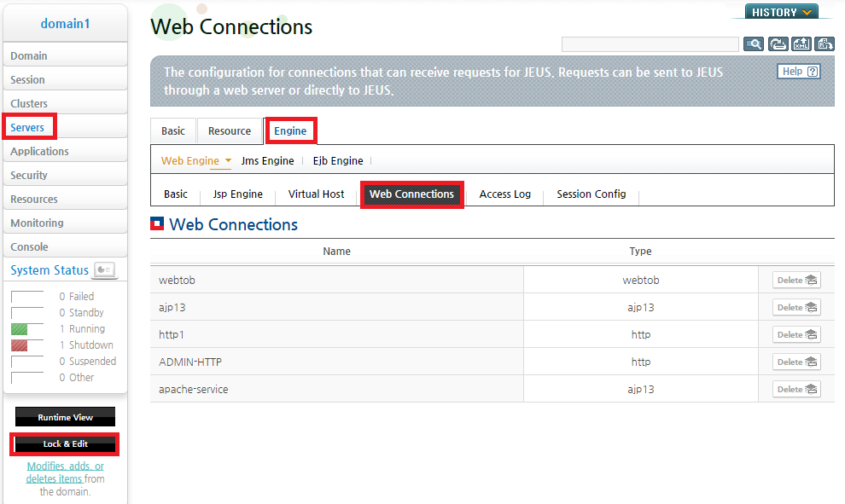Switch to the Engine tab
This screenshot has height=504, width=845.
(290, 130)
